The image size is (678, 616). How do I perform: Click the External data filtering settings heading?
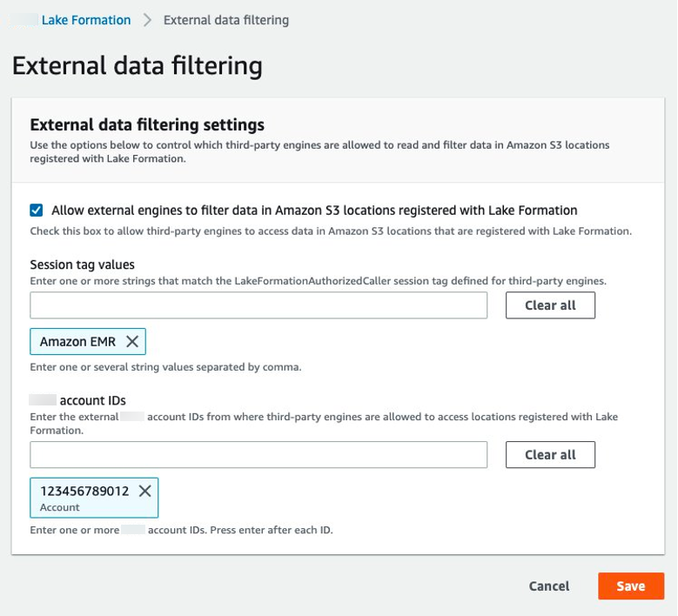[147, 125]
